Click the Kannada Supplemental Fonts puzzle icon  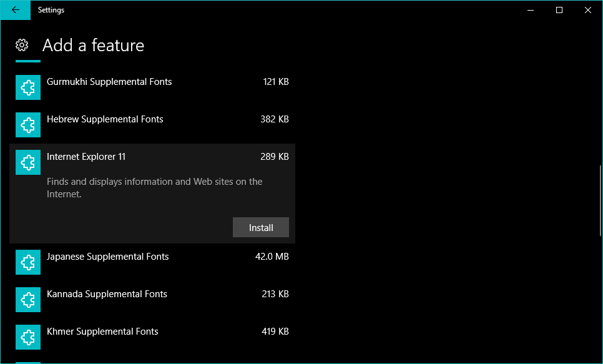tap(28, 300)
